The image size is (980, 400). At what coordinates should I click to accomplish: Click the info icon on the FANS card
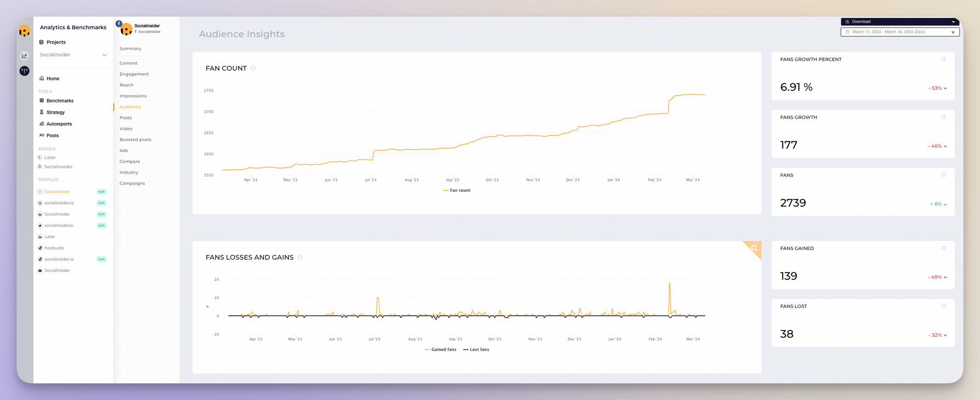coord(943,175)
